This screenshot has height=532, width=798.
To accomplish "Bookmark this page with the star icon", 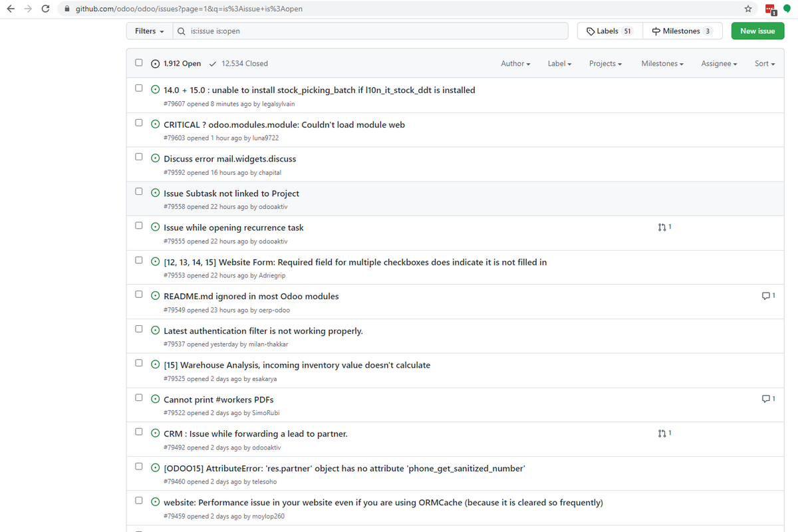I will [x=748, y=9].
